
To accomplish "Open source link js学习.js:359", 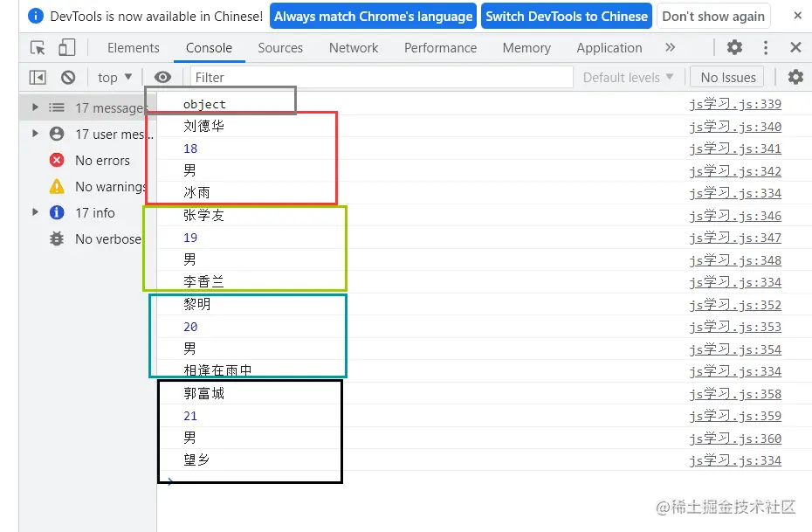I will (x=735, y=416).
